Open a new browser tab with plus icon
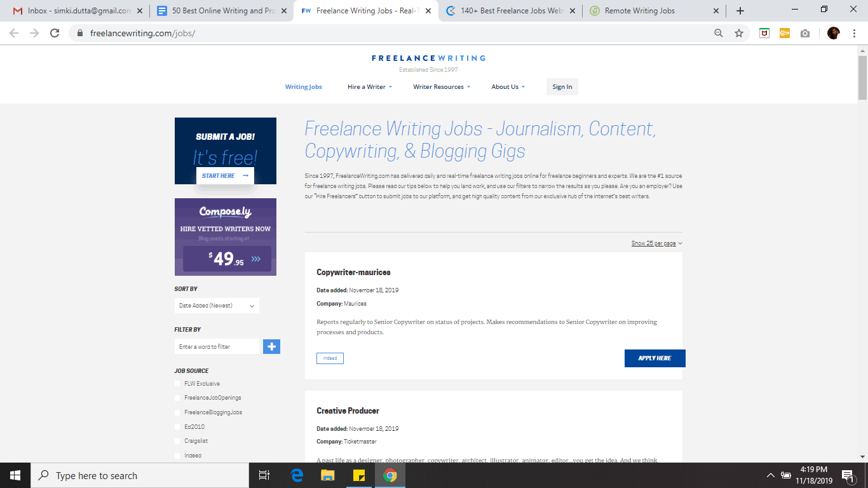 click(x=740, y=11)
